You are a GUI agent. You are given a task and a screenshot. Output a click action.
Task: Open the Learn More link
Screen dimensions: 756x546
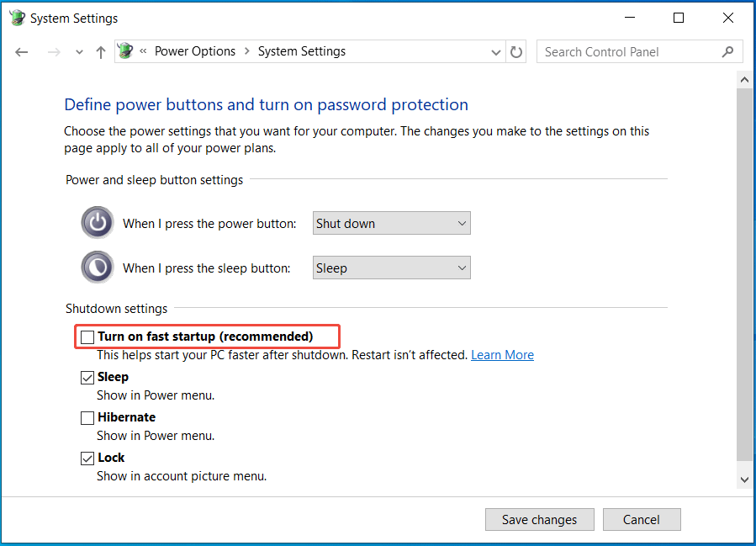[x=502, y=354]
